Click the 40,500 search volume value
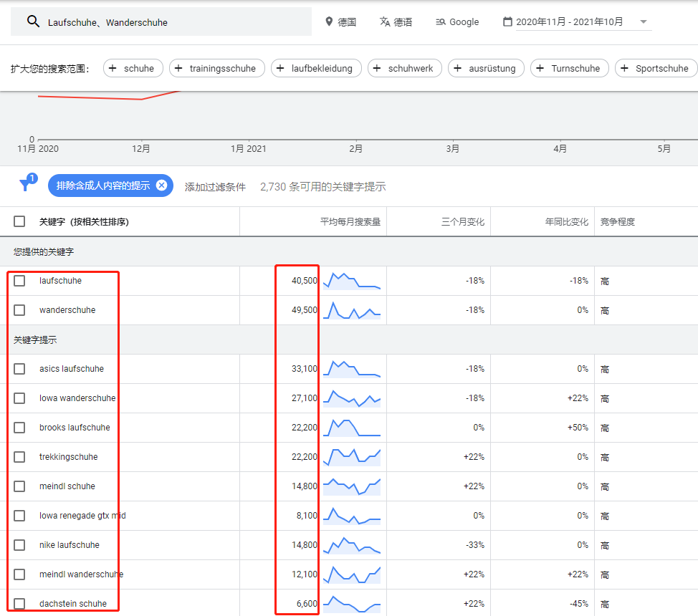This screenshot has height=616, width=698. [x=305, y=280]
